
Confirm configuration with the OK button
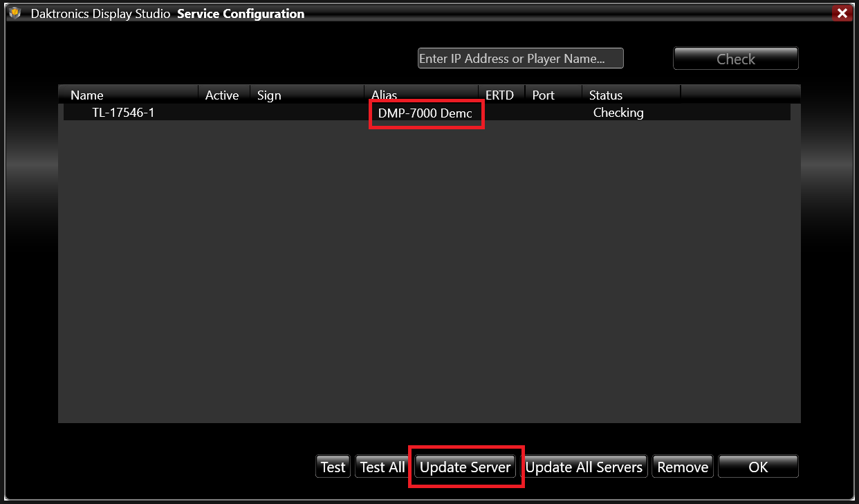pos(758,466)
